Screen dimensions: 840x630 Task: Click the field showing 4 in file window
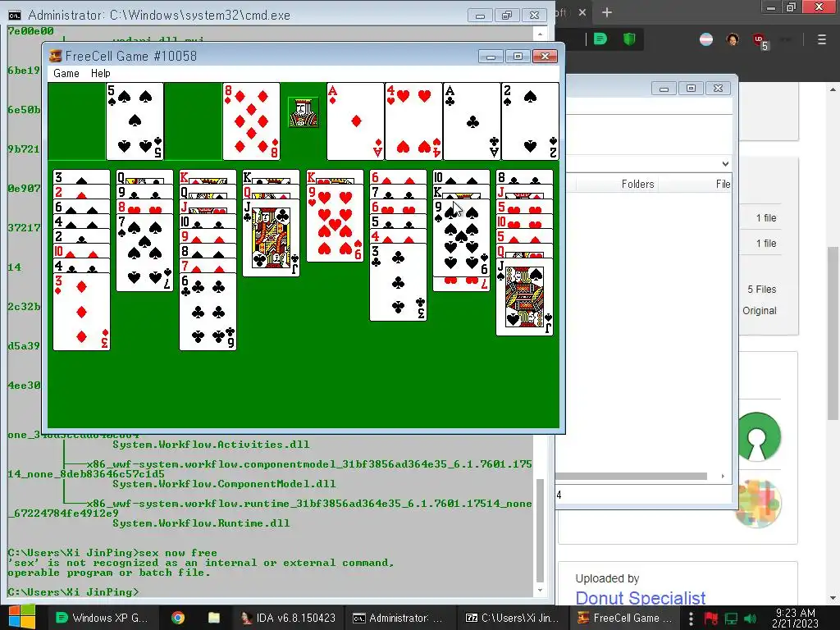[x=643, y=495]
